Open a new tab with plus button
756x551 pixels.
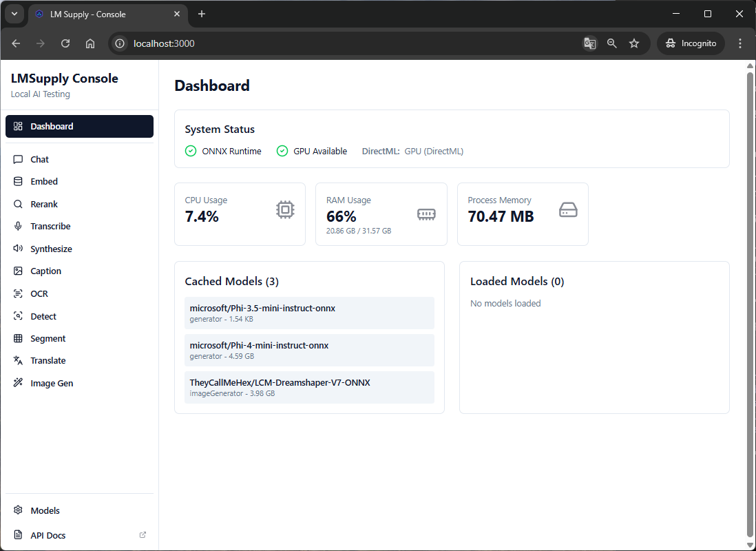[202, 14]
